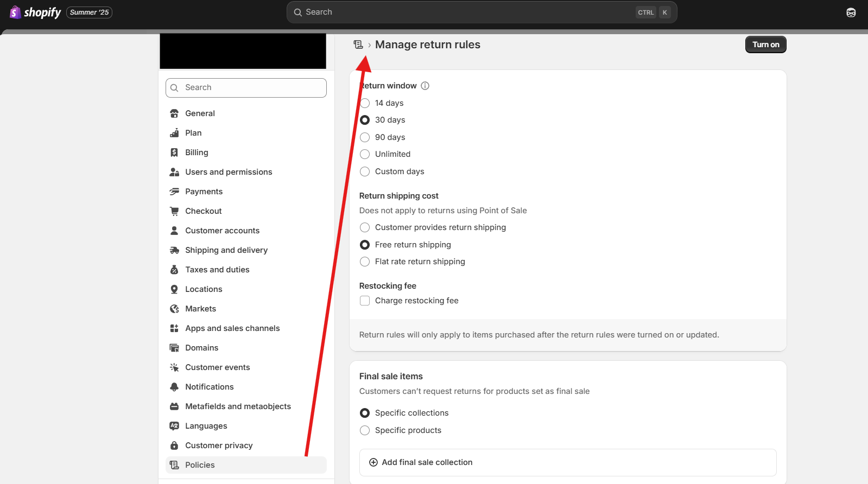The image size is (868, 484).
Task: Open Policies settings page
Action: click(x=246, y=465)
